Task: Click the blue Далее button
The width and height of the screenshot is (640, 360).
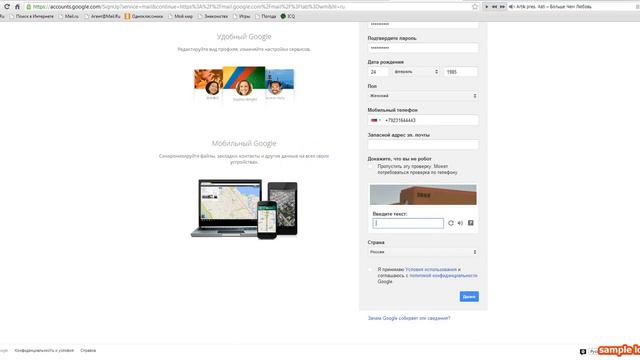Action: pos(469,296)
